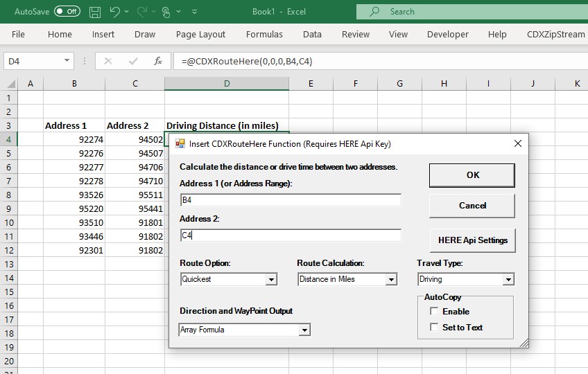This screenshot has width=588, height=374.
Task: Expand the Route Option dropdown
Action: click(x=271, y=279)
